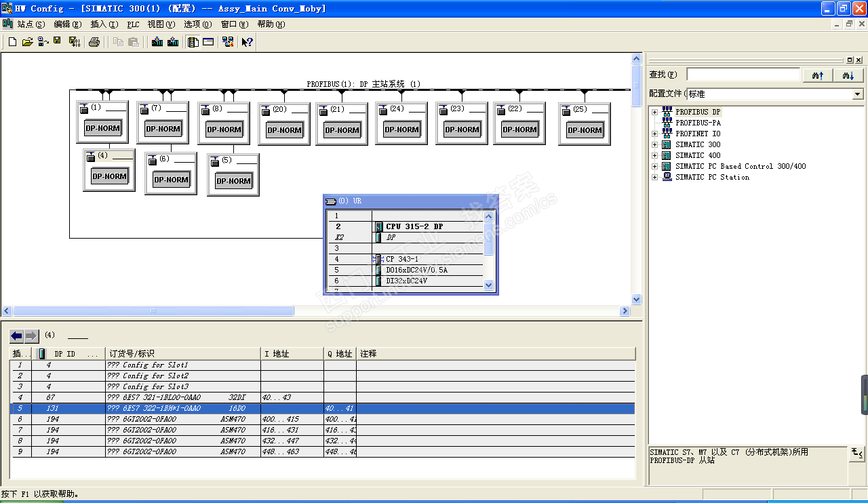Click the Open online station icon
868x503 pixels.
(x=43, y=42)
